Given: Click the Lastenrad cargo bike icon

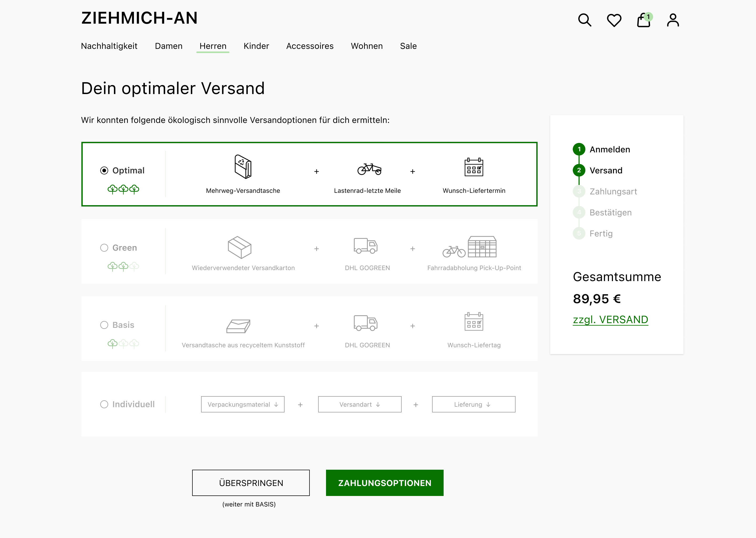Looking at the screenshot, I should tap(369, 169).
